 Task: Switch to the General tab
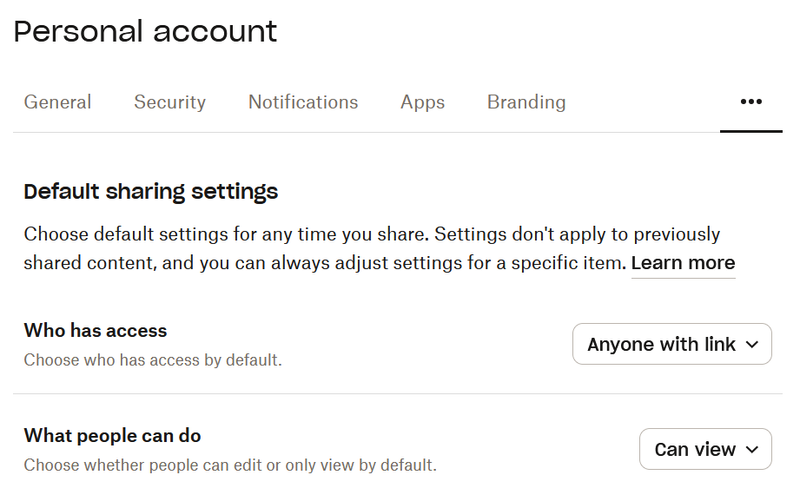[58, 102]
